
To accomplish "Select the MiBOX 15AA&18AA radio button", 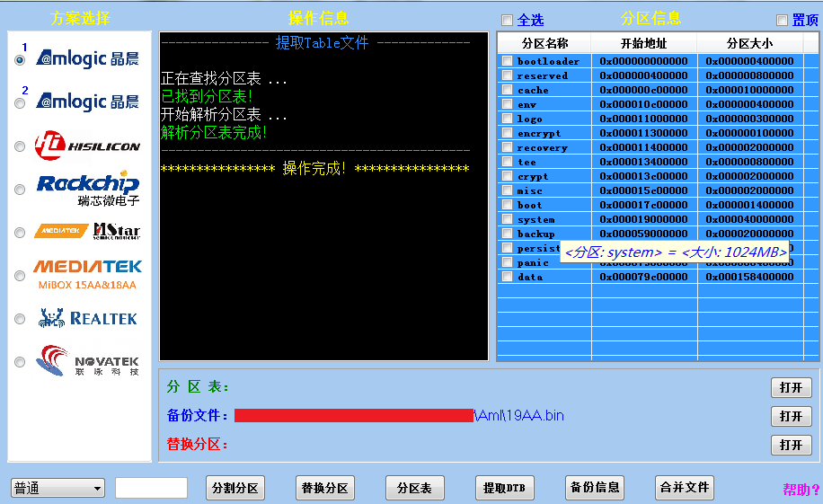I will [x=20, y=275].
